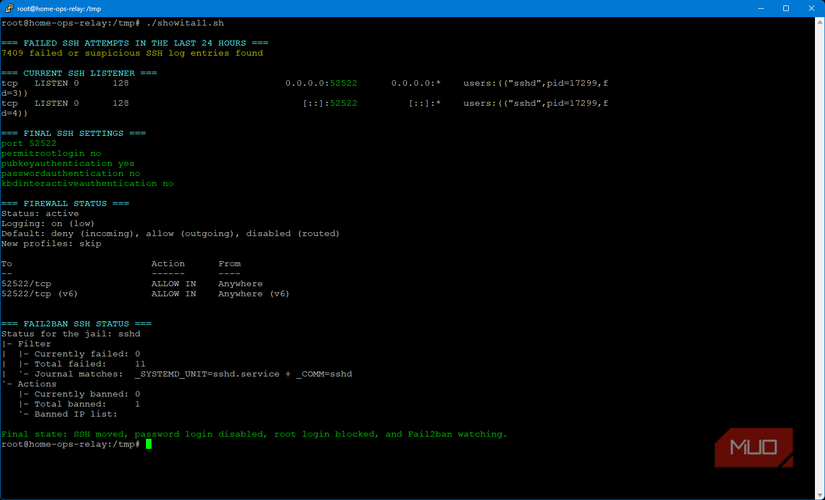Click '52522/tcp' rule without v6

26,284
